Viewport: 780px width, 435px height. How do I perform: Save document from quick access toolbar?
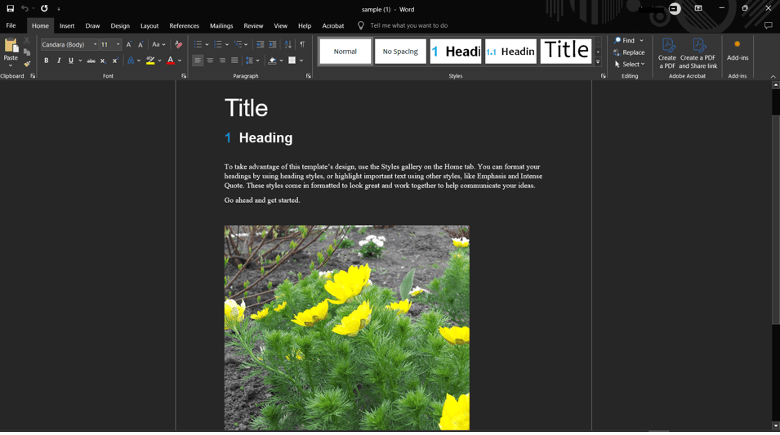10,8
